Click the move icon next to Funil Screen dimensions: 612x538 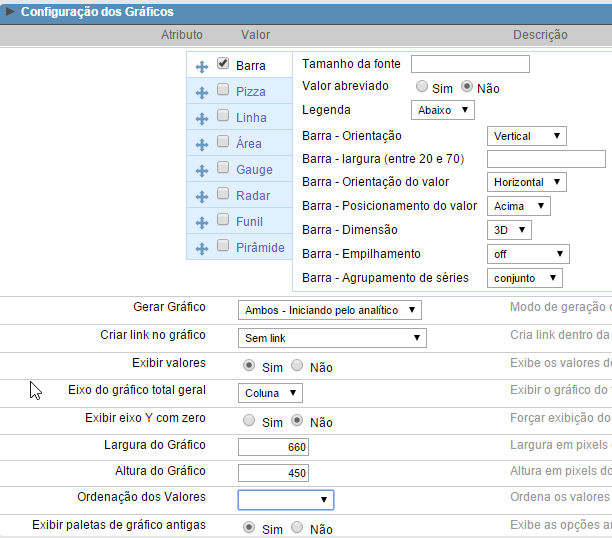202,222
